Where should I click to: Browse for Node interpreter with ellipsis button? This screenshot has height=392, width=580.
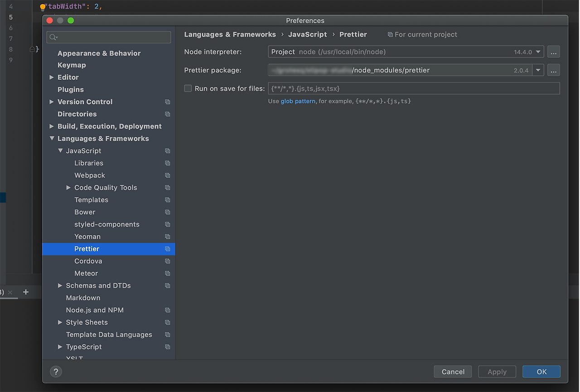554,52
